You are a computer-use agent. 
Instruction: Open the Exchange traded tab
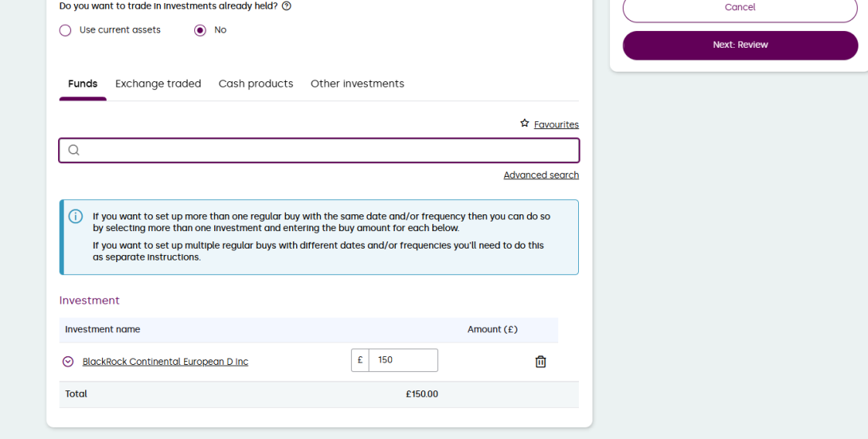click(x=158, y=84)
